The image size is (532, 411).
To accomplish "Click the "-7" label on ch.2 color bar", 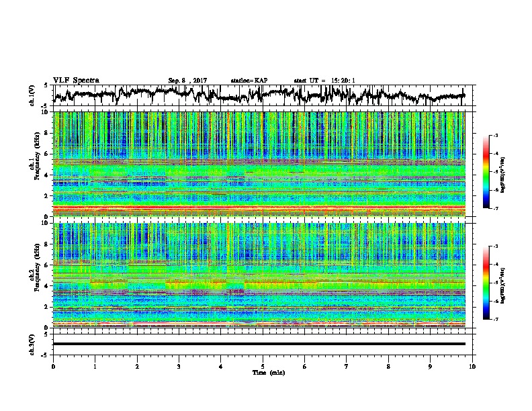I will tap(496, 320).
